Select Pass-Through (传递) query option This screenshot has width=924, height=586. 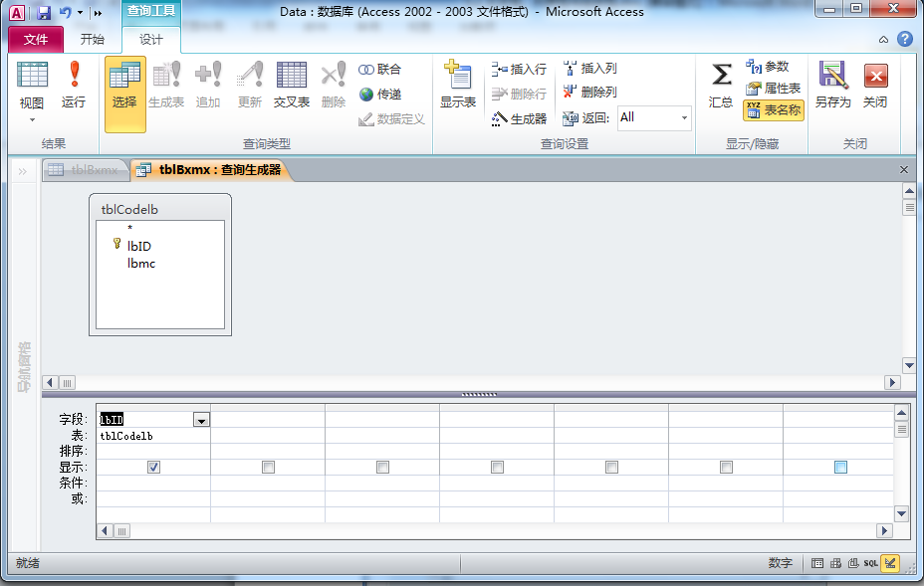(x=380, y=95)
